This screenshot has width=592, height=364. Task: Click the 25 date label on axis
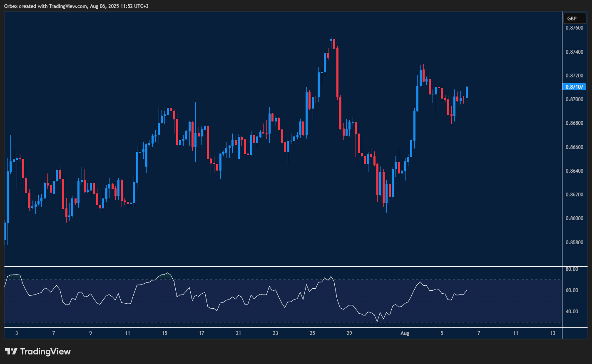pos(312,333)
